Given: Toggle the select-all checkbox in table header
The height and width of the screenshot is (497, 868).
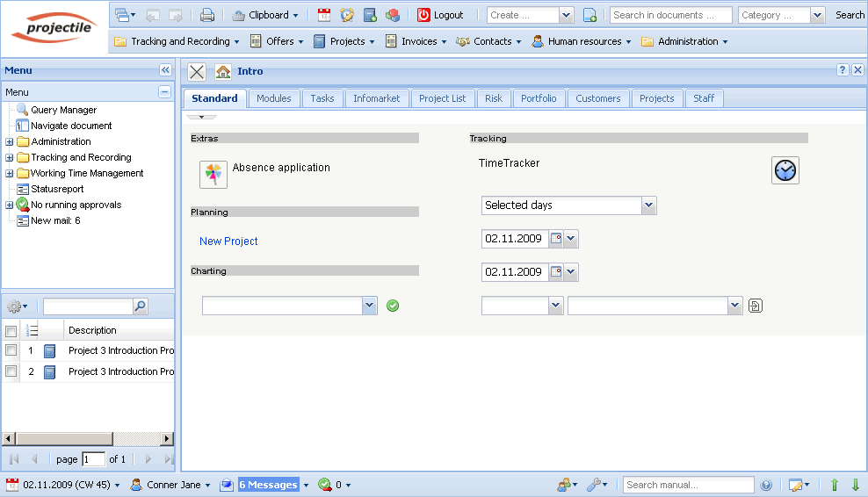Looking at the screenshot, I should click(x=11, y=331).
